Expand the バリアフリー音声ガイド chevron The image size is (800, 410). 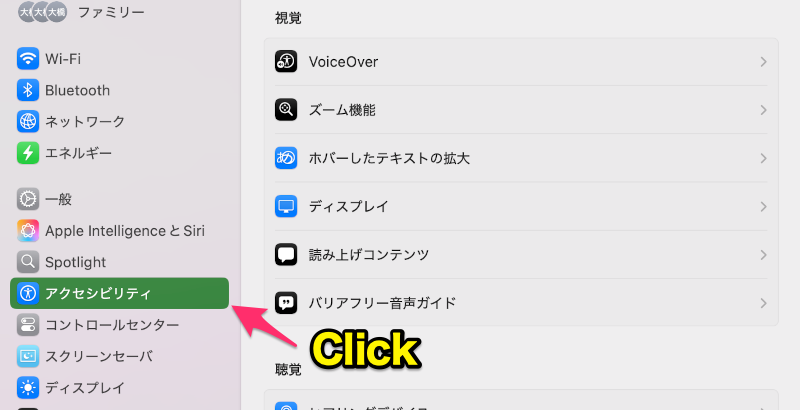coord(763,303)
